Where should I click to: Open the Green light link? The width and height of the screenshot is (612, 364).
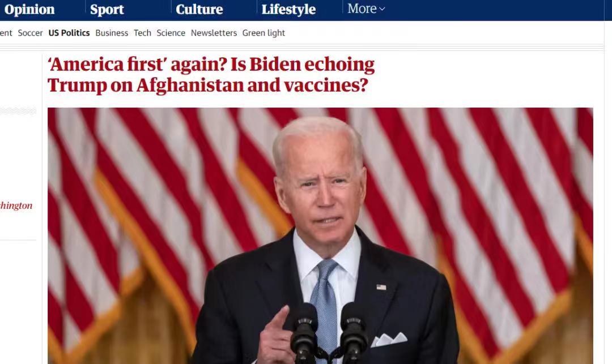click(264, 33)
